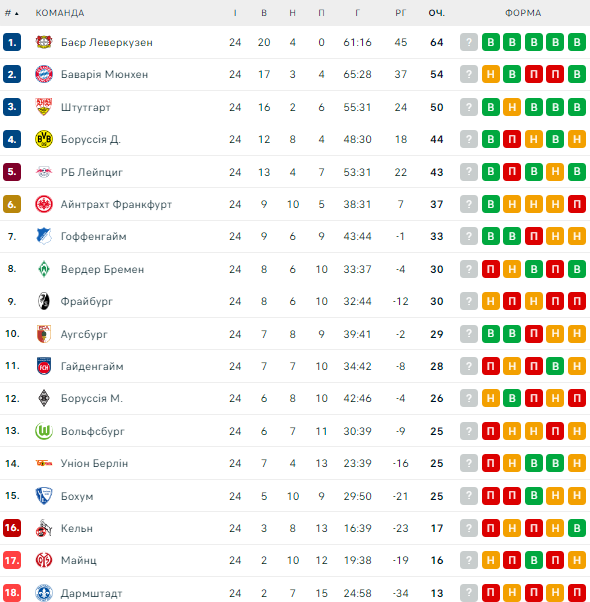This screenshot has width=590, height=602.
Task: Click Bayer Leverkusen's gray upcoming match badge
Action: tap(469, 42)
